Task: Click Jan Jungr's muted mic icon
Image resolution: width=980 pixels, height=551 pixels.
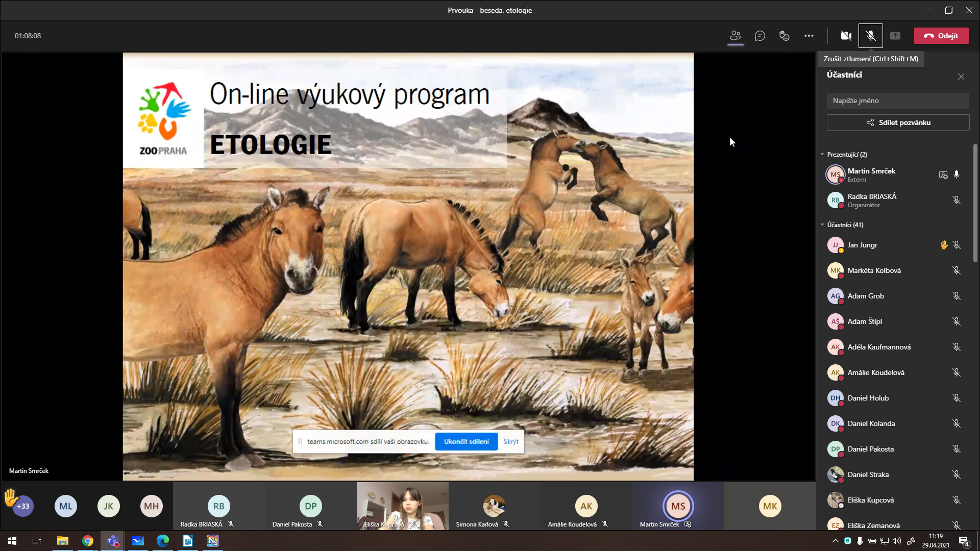Action: pyautogui.click(x=957, y=245)
